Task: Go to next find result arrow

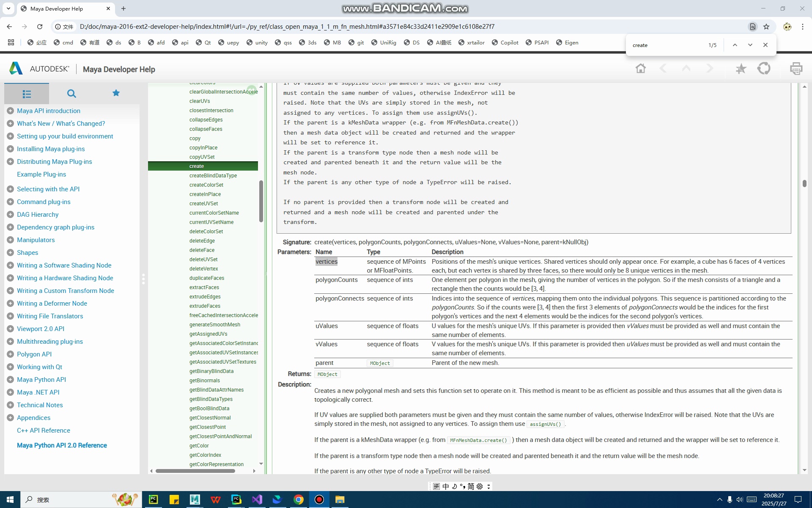Action: (x=750, y=45)
